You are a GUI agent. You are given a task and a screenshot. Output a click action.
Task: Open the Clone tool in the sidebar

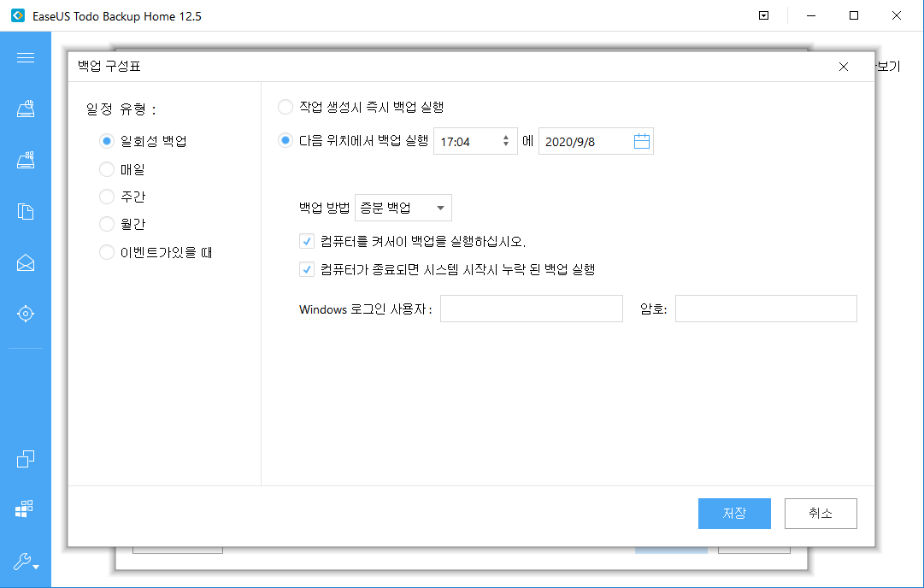click(x=25, y=459)
